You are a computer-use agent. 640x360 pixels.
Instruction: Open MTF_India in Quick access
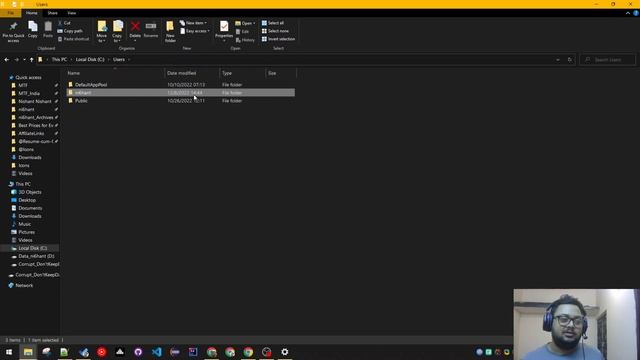(x=29, y=93)
